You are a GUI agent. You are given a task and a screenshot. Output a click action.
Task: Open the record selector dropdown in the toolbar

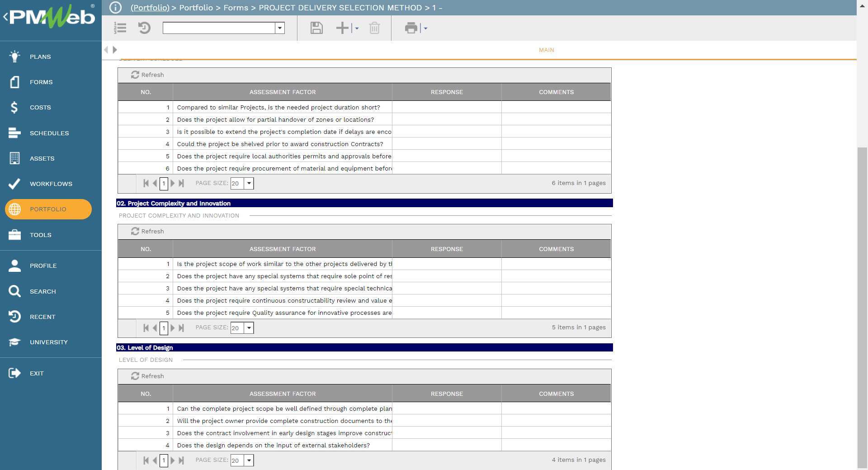[x=280, y=28]
